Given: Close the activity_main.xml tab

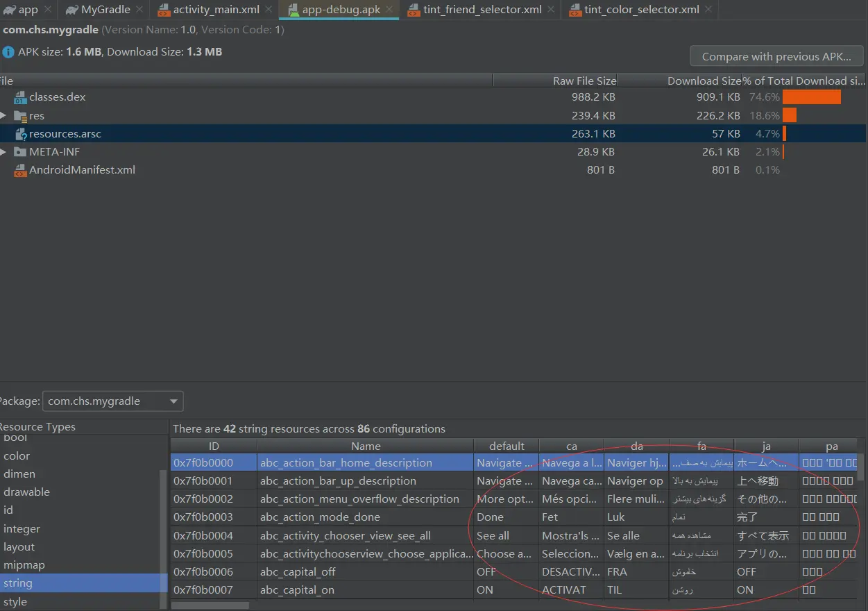Looking at the screenshot, I should pos(269,10).
